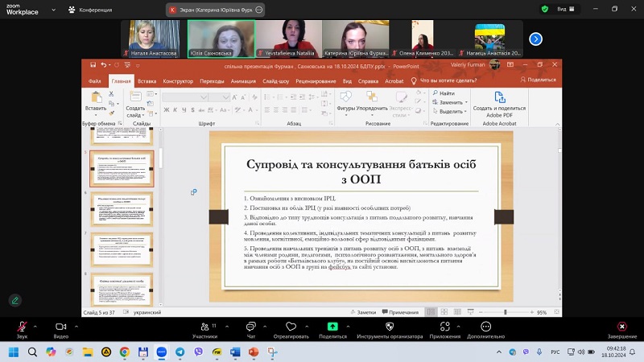Expand share options arrow beside Поделиться
Screen dimensions: 644x362
tap(348, 327)
